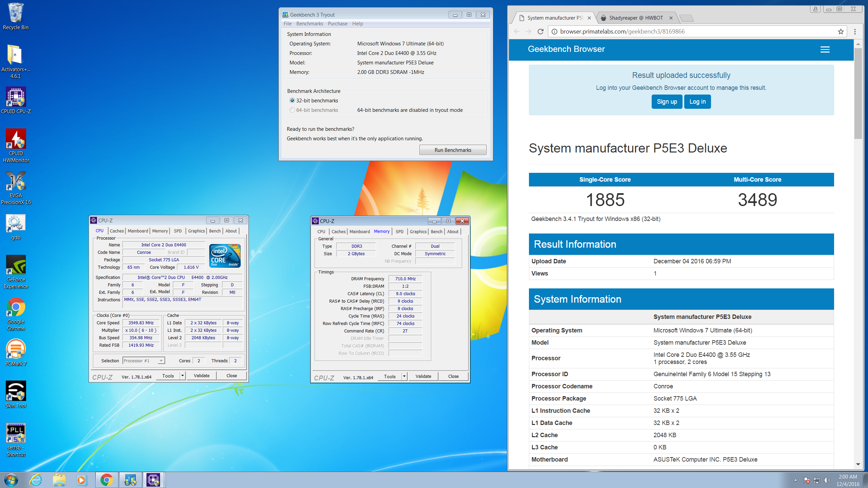Open a new Chrome tab

pyautogui.click(x=686, y=18)
